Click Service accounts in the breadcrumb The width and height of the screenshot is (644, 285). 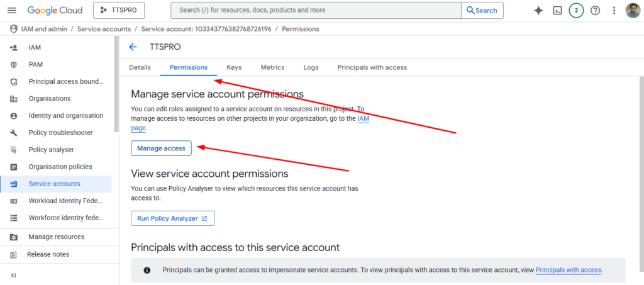[104, 30]
